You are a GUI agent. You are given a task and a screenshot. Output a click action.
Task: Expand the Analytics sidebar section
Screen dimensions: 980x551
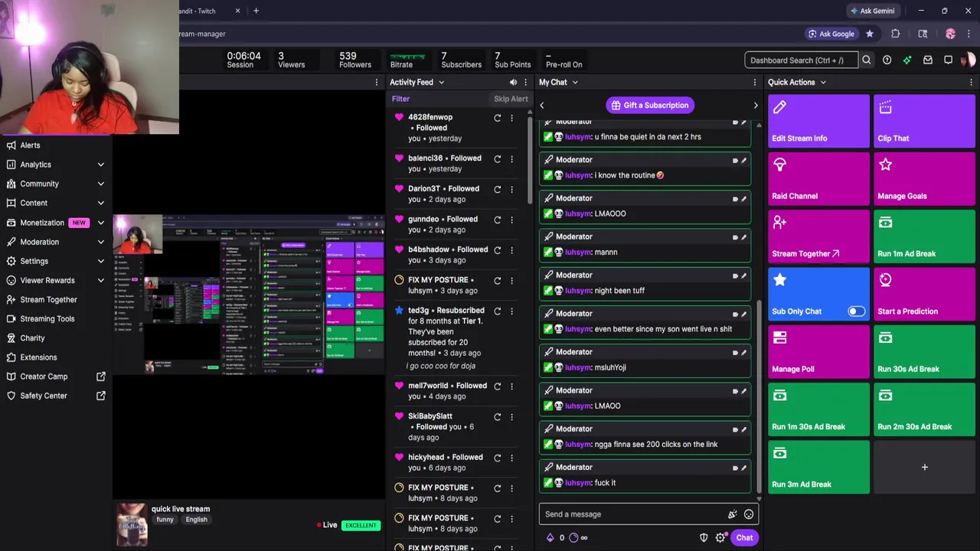pyautogui.click(x=100, y=165)
